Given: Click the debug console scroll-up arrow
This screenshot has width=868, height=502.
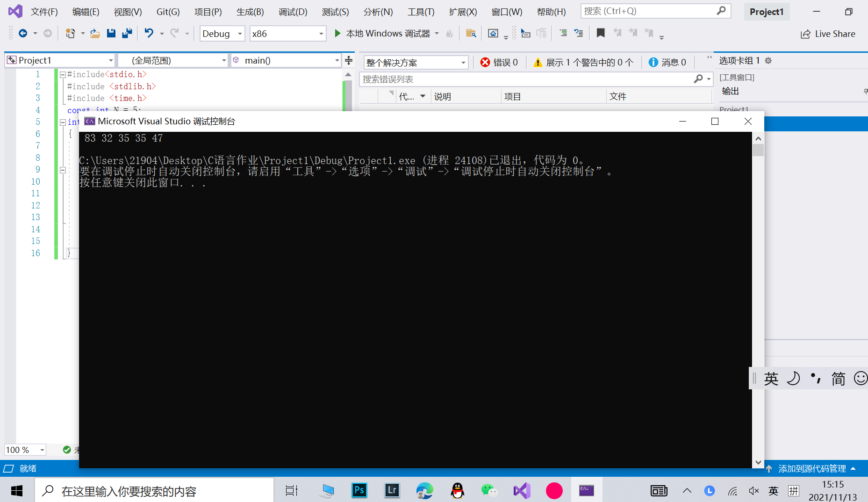Looking at the screenshot, I should click(x=758, y=138).
